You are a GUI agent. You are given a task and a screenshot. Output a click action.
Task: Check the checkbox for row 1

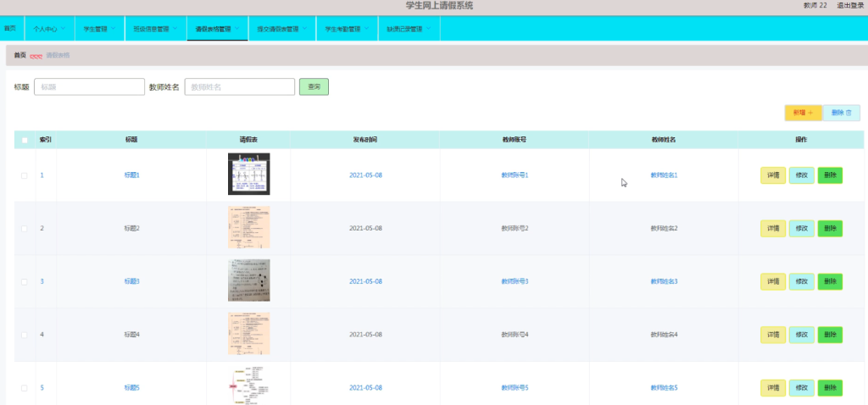pos(25,175)
